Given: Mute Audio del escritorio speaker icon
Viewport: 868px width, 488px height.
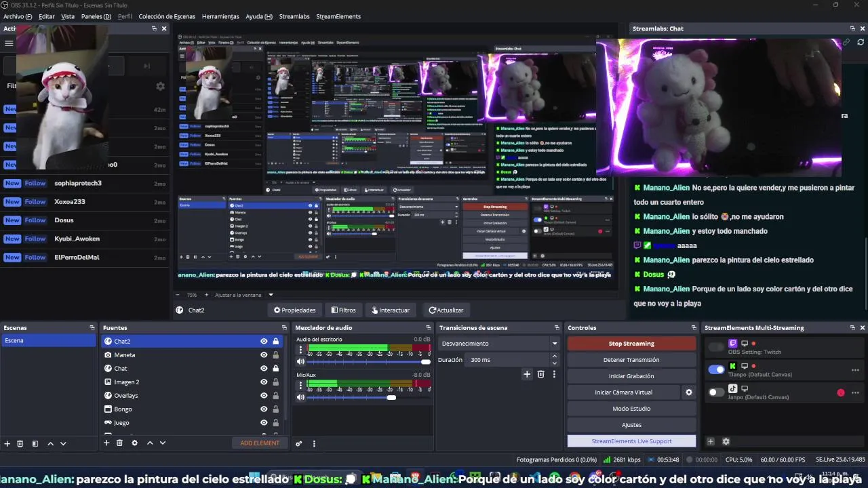Looking at the screenshot, I should coord(300,361).
